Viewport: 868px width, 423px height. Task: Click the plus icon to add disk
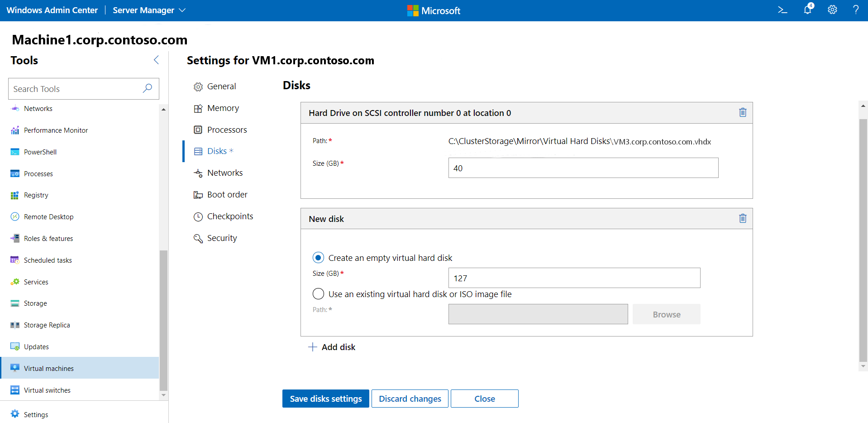tap(312, 347)
